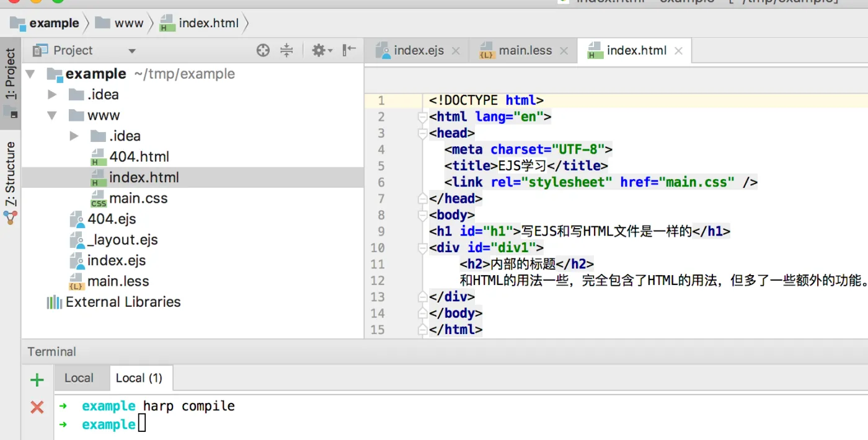Close the current terminal session
Image resolution: width=868 pixels, height=440 pixels.
(37, 407)
